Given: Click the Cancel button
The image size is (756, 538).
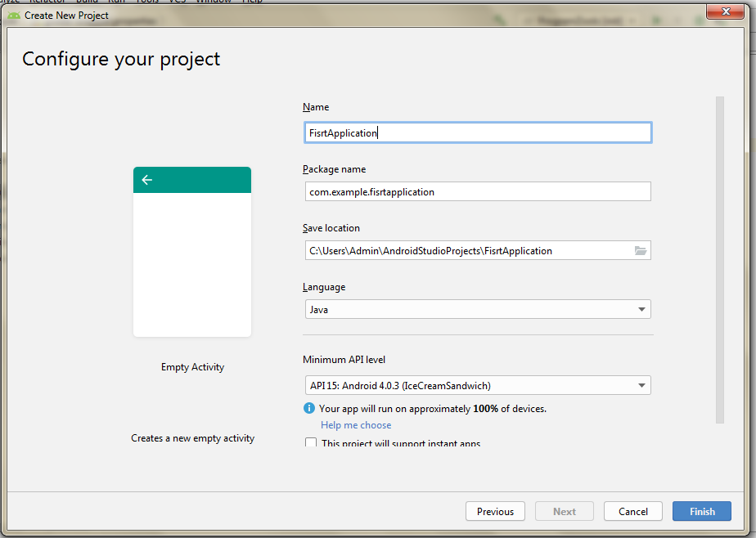Looking at the screenshot, I should (632, 512).
